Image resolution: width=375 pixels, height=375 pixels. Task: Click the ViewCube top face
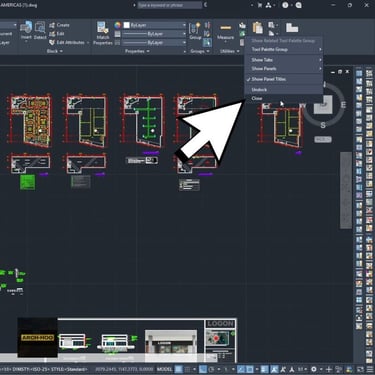click(x=324, y=104)
